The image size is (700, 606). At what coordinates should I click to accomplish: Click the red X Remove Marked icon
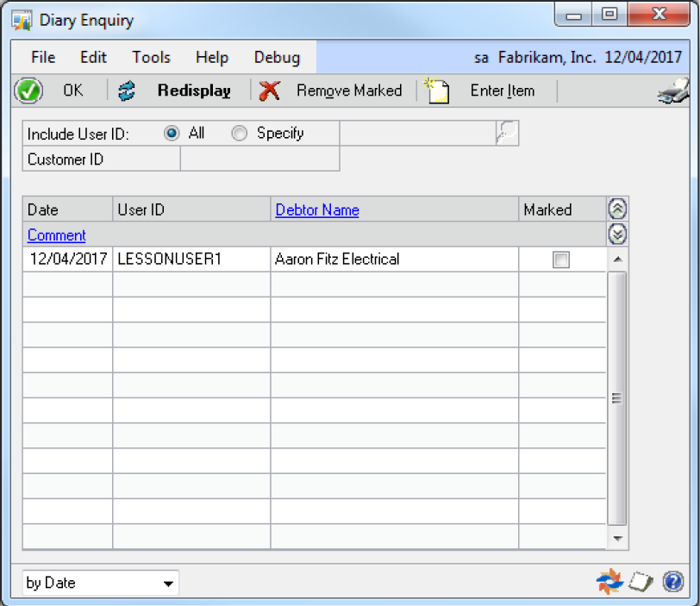pos(270,91)
